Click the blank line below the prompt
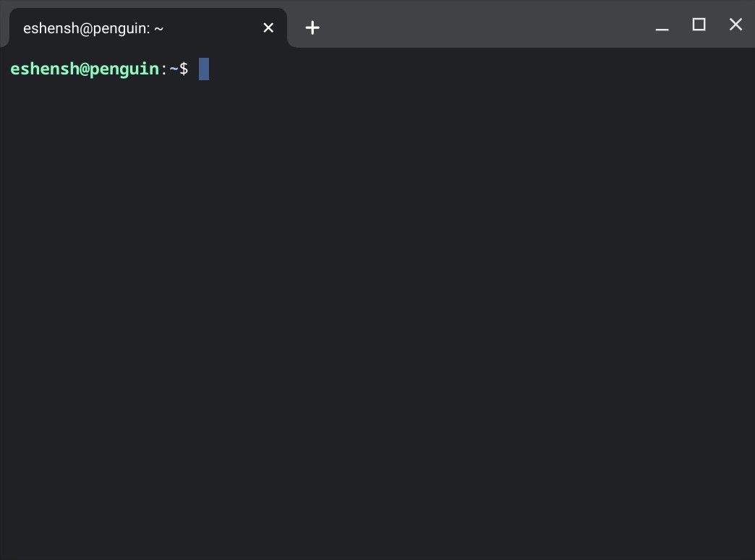This screenshot has height=560, width=755. click(377, 92)
